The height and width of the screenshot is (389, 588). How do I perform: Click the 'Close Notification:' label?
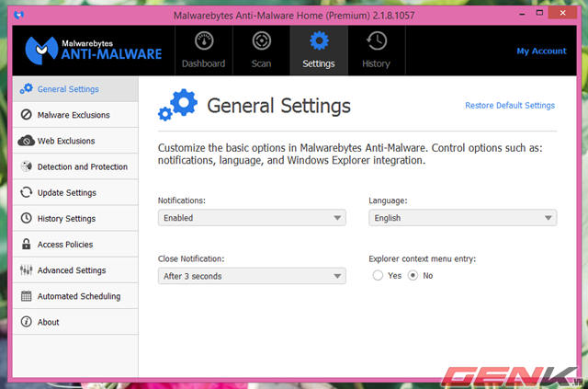[191, 258]
